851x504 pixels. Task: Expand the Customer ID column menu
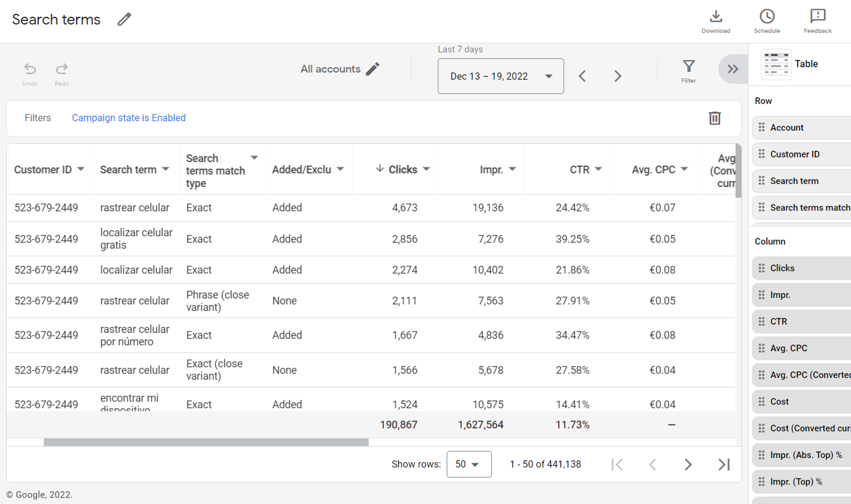[x=81, y=169]
